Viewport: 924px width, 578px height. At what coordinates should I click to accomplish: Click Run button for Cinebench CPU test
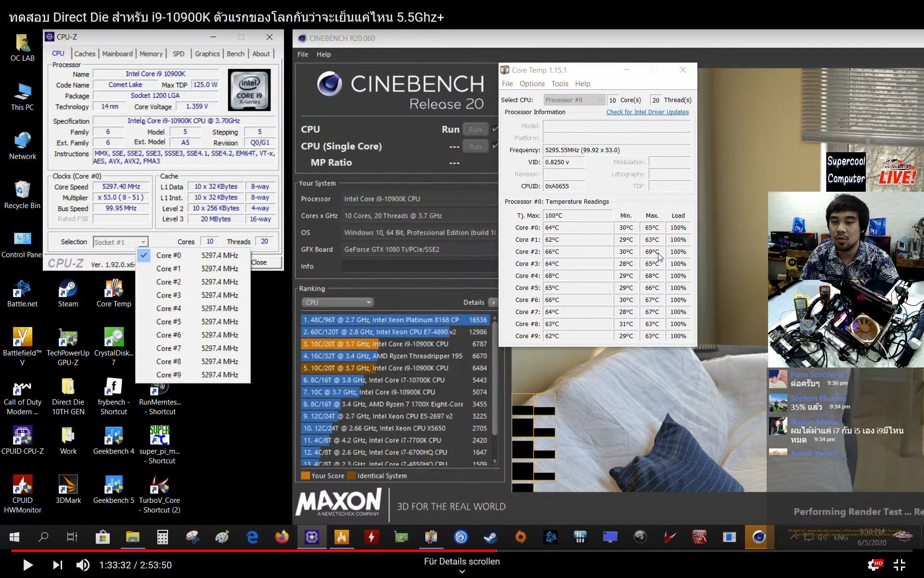click(x=475, y=129)
